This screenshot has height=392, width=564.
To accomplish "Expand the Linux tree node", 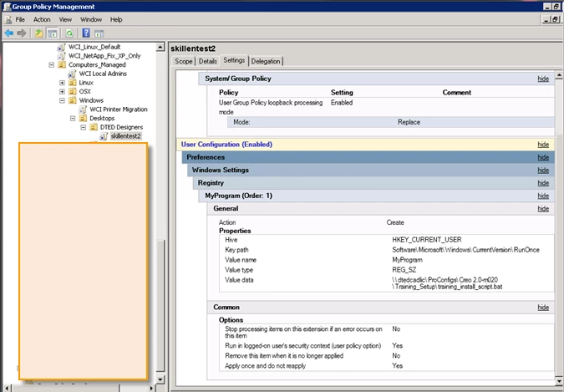I will pyautogui.click(x=62, y=83).
